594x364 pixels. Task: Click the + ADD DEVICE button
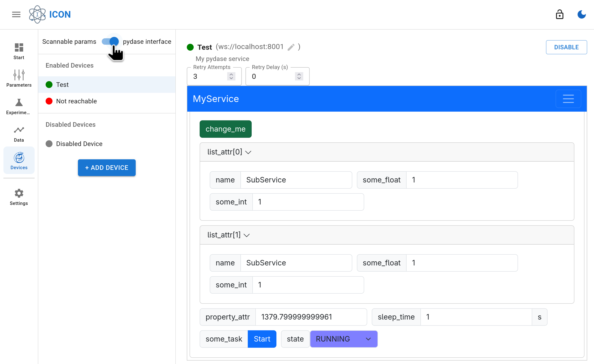tap(107, 168)
